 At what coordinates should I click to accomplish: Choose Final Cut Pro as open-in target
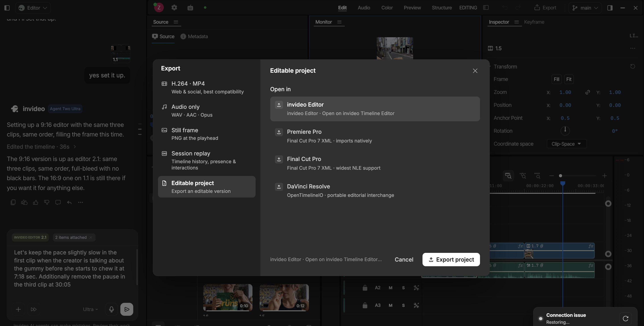tap(375, 163)
